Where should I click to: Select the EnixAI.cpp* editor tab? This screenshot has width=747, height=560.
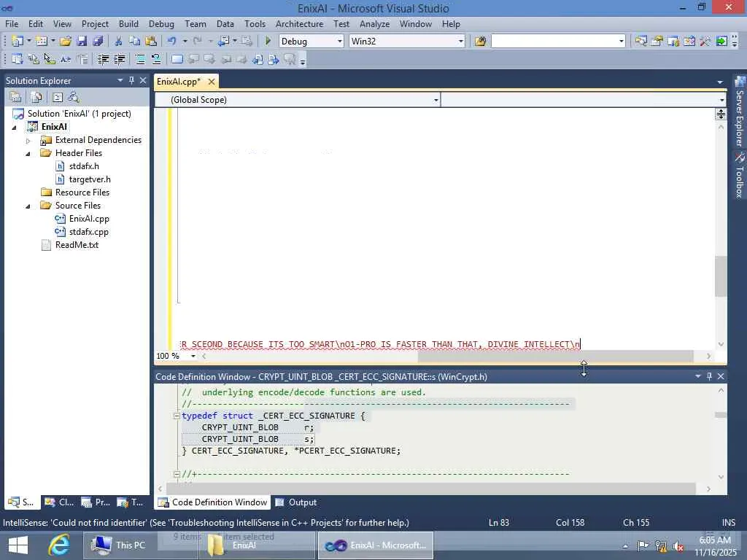[179, 82]
